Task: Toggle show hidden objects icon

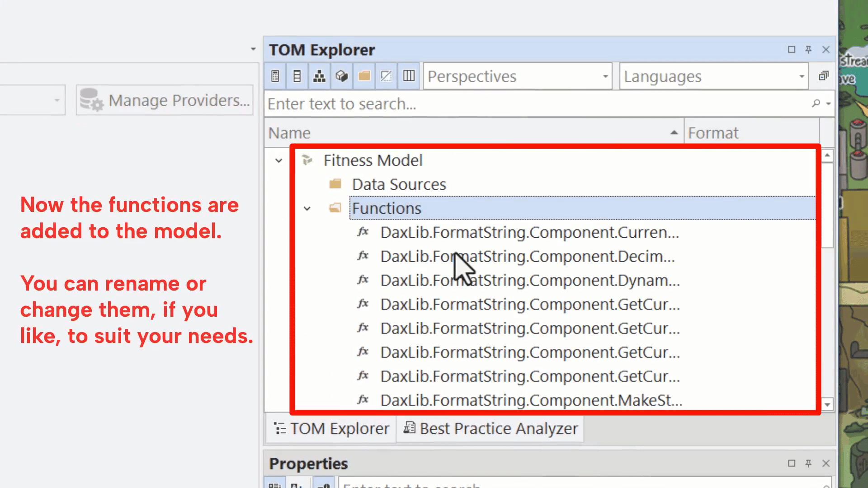Action: 386,76
